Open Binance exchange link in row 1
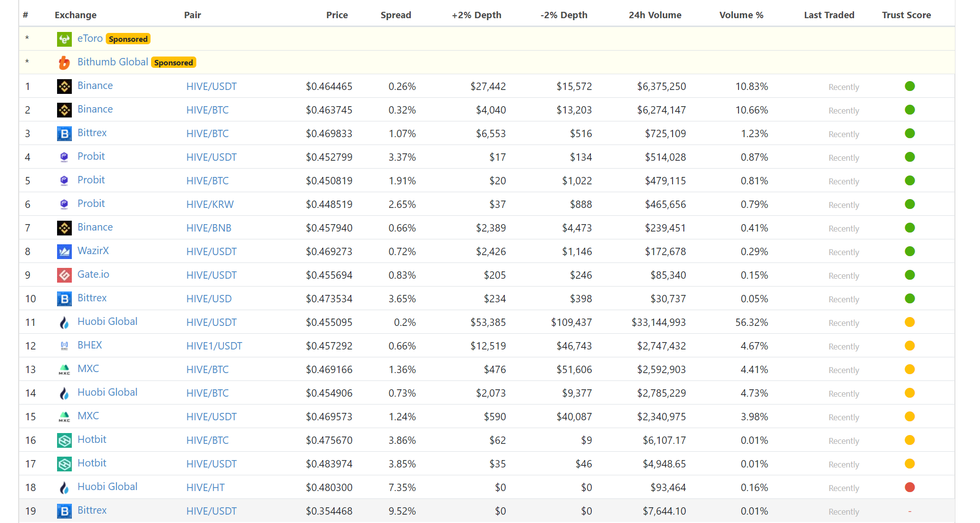The image size is (980, 523). pos(95,86)
